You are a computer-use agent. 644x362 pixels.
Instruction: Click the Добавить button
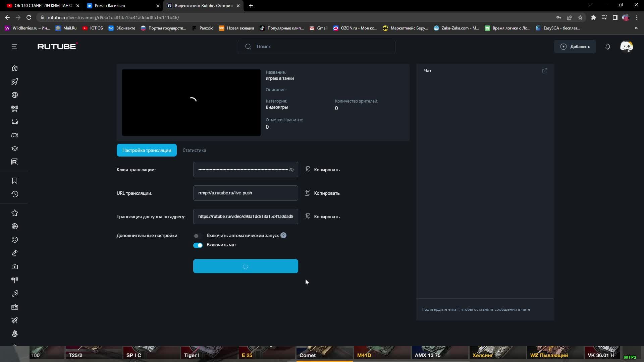[x=575, y=47]
